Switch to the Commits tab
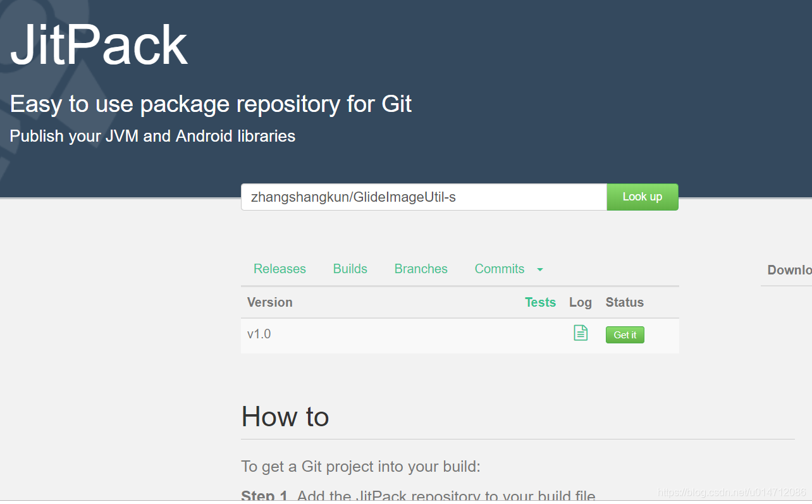This screenshot has width=812, height=504. [x=500, y=269]
